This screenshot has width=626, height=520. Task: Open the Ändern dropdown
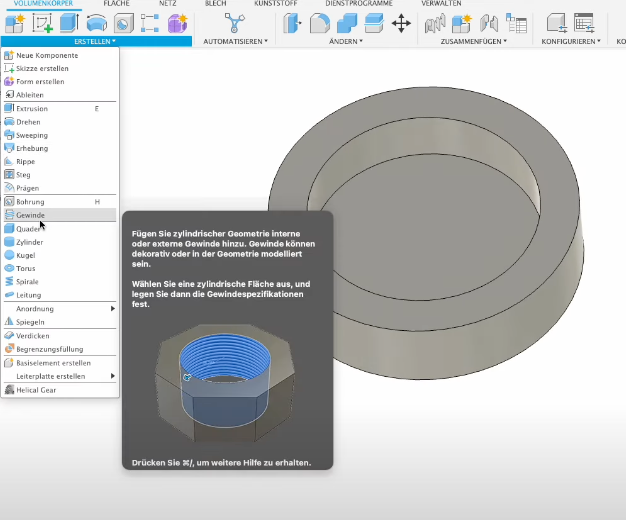pos(346,42)
